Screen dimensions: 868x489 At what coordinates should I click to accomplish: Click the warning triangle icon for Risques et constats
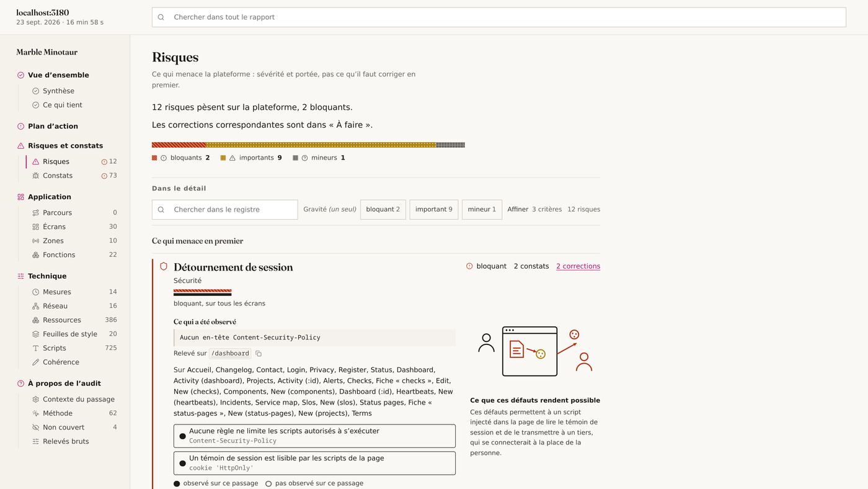tap(20, 146)
